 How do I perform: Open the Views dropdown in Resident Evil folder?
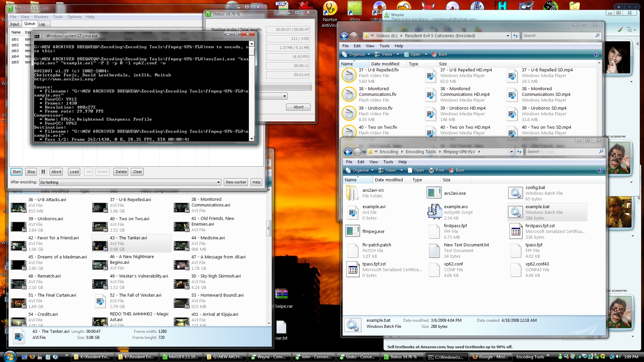tap(398, 54)
